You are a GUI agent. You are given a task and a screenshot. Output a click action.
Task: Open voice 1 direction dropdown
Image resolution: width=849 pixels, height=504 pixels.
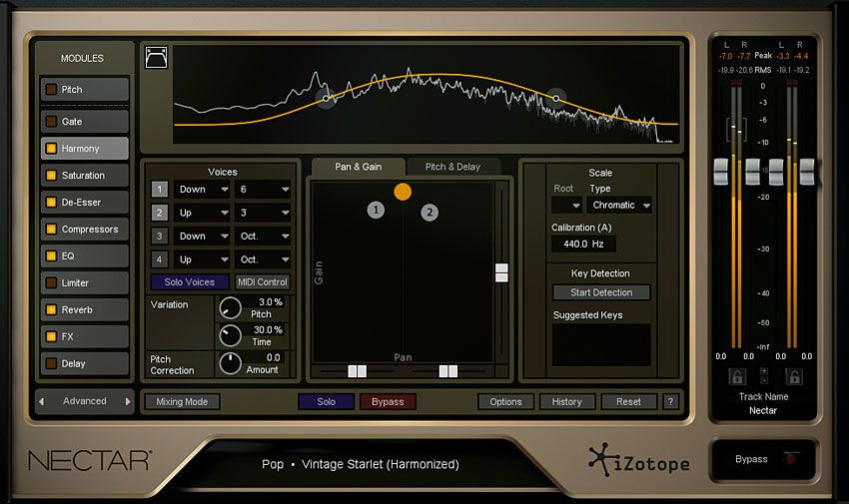pyautogui.click(x=203, y=190)
